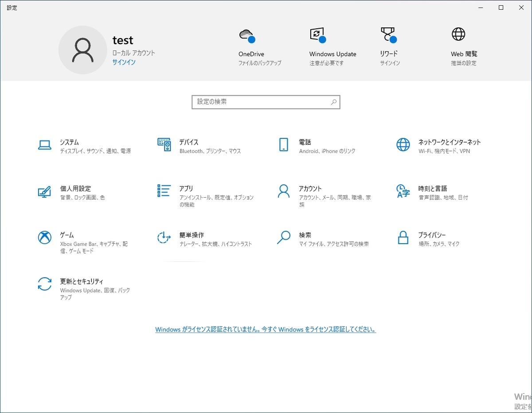Viewport: 532px width, 413px height.
Task: Open the デバイス keyboard icon
Action: [164, 145]
